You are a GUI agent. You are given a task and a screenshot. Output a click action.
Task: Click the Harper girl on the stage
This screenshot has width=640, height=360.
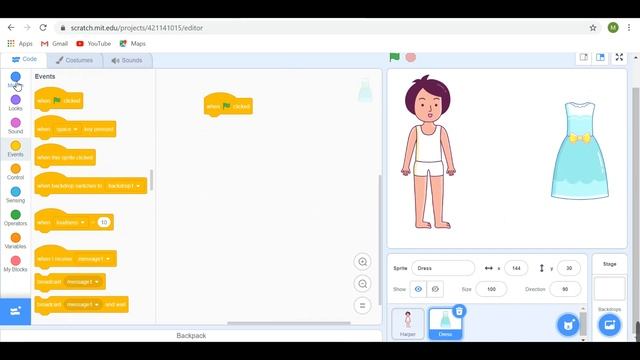pos(428,152)
